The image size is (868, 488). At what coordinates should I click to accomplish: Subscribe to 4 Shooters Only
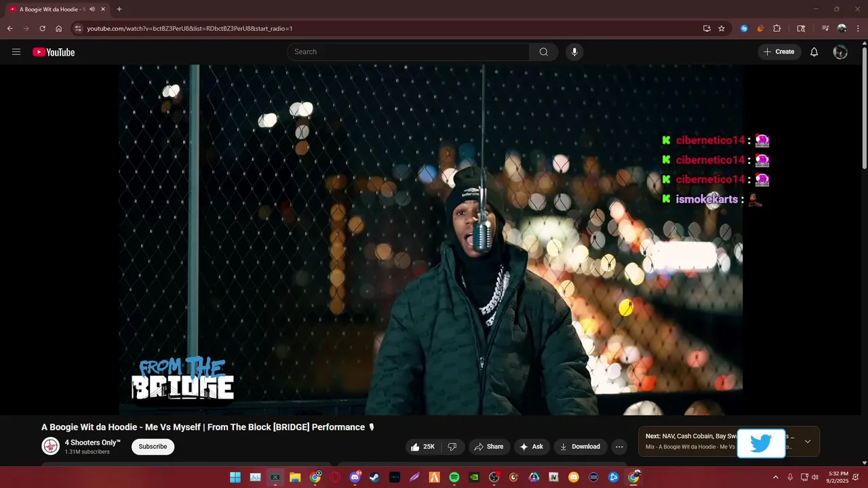click(153, 447)
